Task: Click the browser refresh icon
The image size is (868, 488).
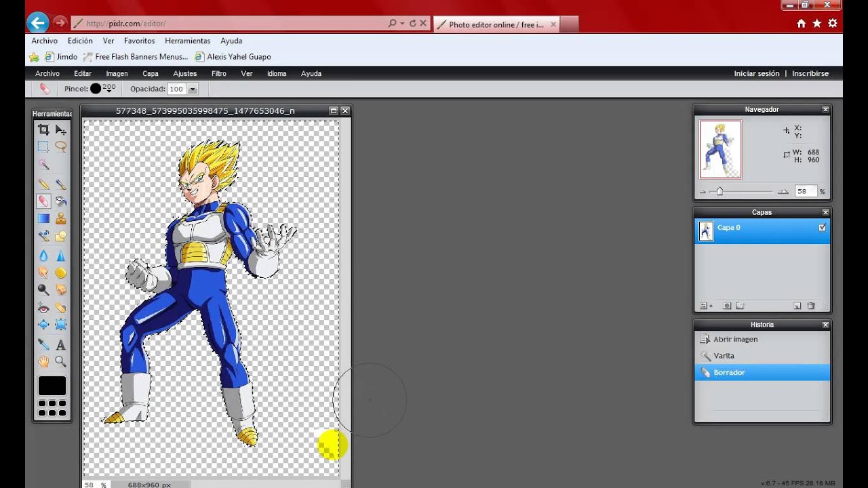Action: (412, 23)
